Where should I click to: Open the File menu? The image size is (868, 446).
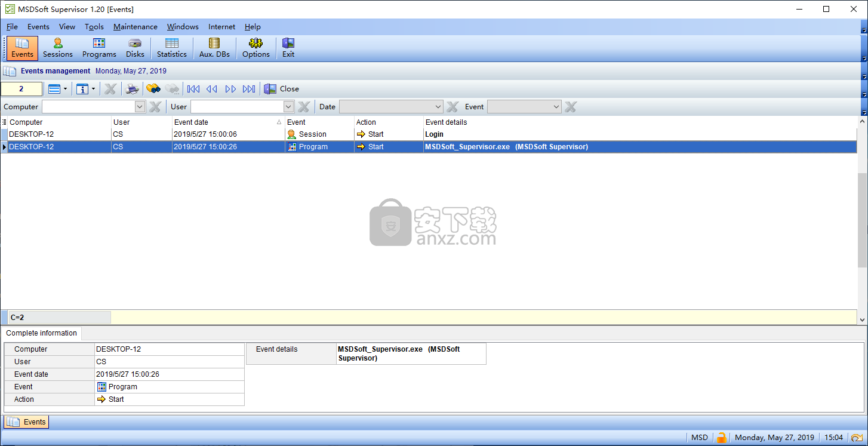12,27
